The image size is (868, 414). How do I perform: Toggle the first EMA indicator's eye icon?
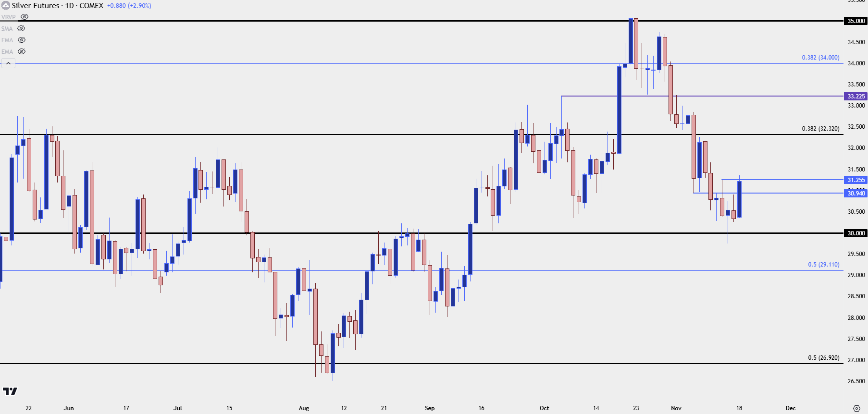tap(22, 40)
